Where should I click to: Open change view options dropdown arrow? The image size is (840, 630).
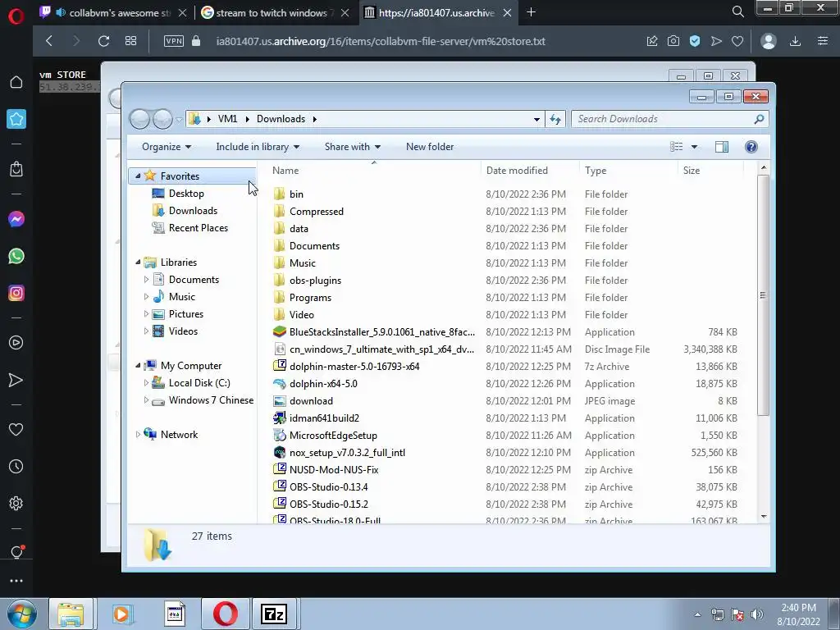point(694,147)
